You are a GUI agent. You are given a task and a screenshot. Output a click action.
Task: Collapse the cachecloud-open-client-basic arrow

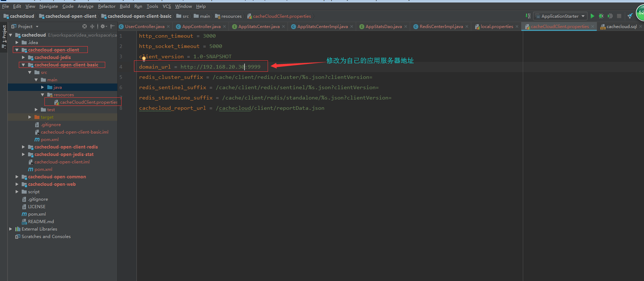tap(23, 65)
